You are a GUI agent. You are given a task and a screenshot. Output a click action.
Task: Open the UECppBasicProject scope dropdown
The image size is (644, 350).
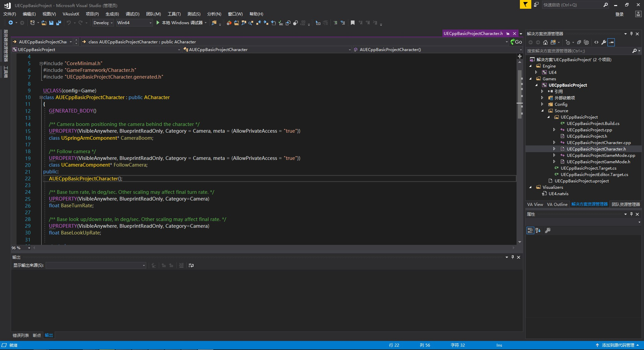(96, 50)
